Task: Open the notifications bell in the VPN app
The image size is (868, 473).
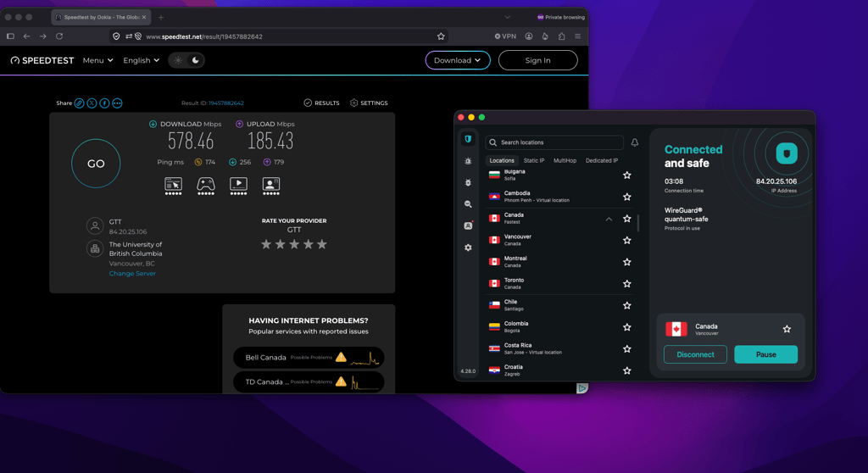Action: pos(634,142)
